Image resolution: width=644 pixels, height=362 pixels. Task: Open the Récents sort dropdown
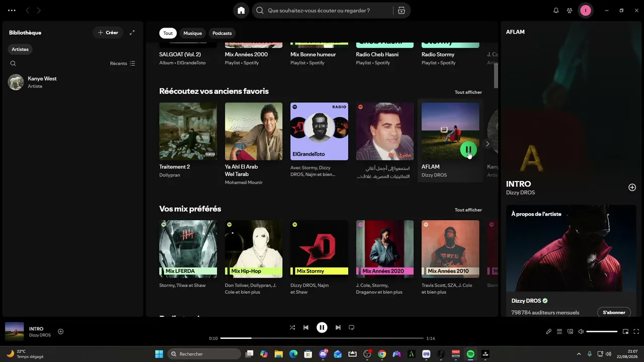122,63
